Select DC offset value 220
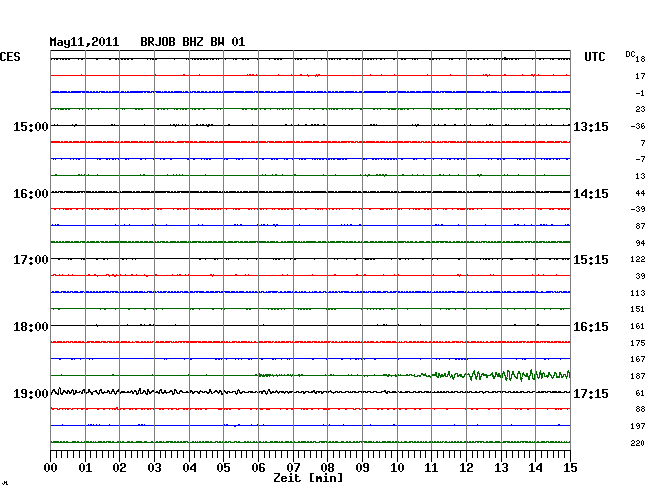Screen dimensions: 650x494 tap(638, 443)
